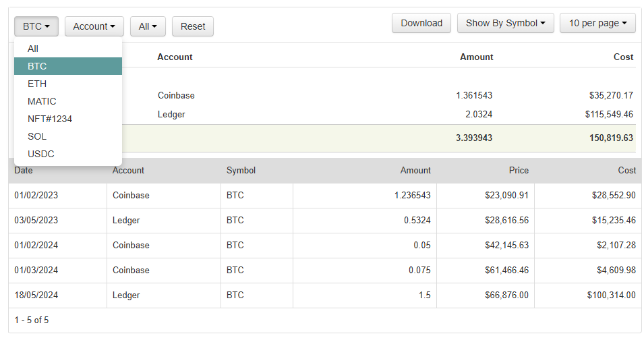Click the Symbol column header

241,171
